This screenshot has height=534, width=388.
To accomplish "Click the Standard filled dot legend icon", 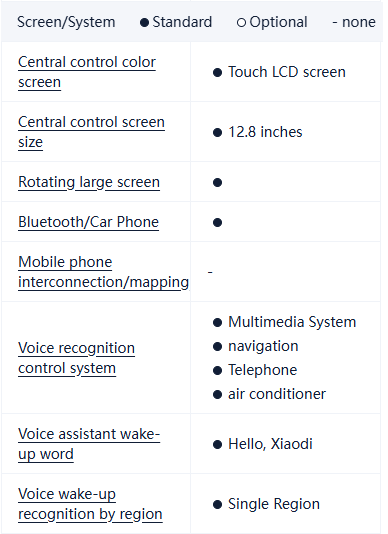I will 144,22.
